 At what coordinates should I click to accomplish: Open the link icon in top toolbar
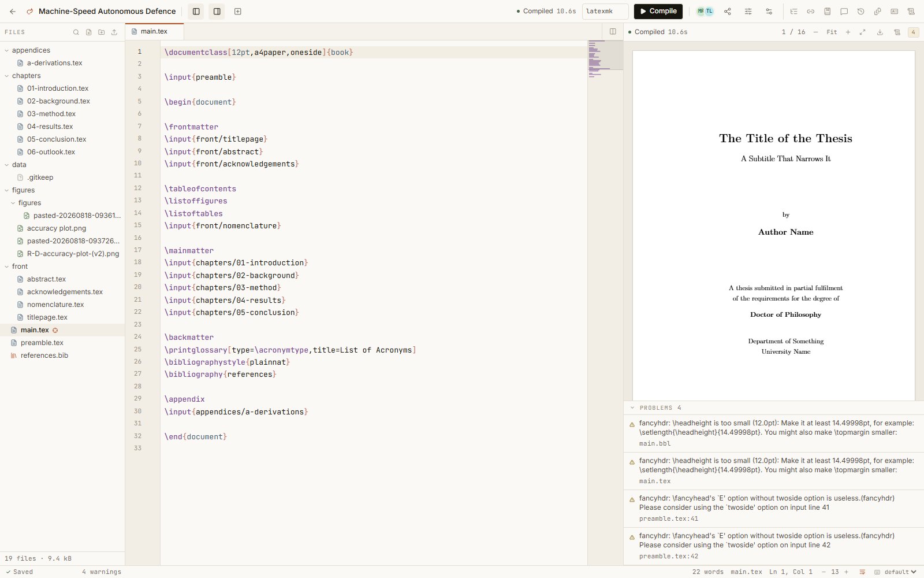tap(810, 11)
